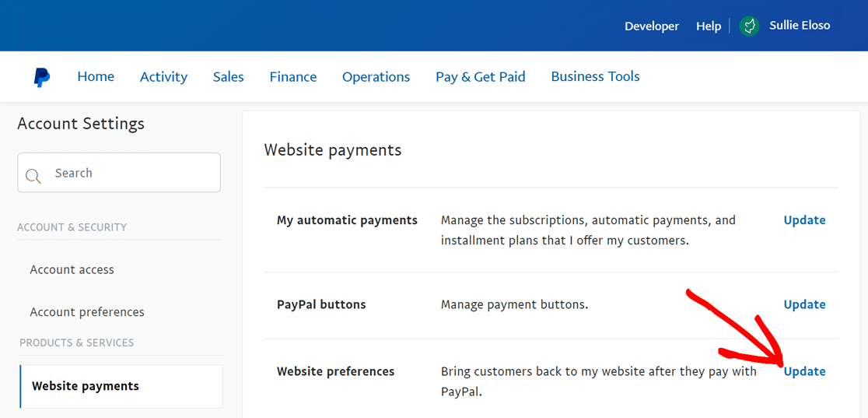Open Business Tools in the navigation

point(595,76)
